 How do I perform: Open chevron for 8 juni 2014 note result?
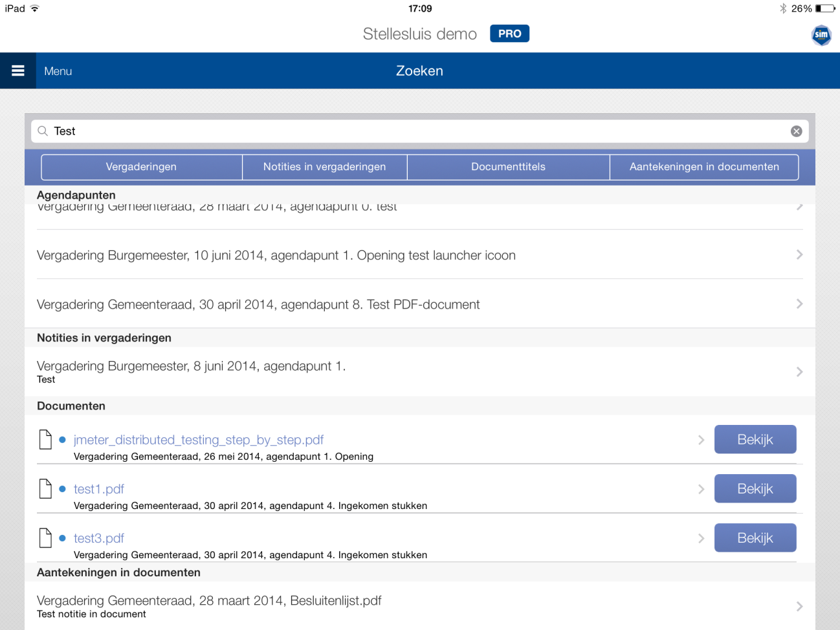point(799,372)
